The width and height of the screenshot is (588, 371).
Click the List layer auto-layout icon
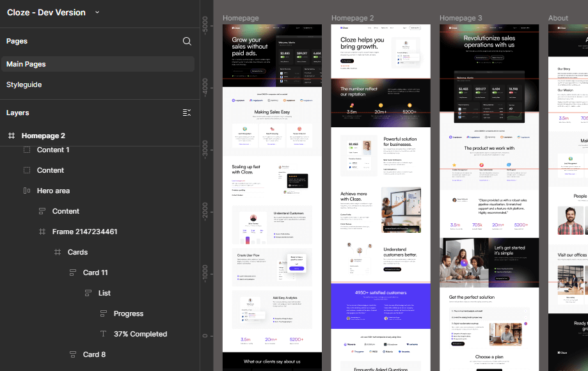[88, 293]
